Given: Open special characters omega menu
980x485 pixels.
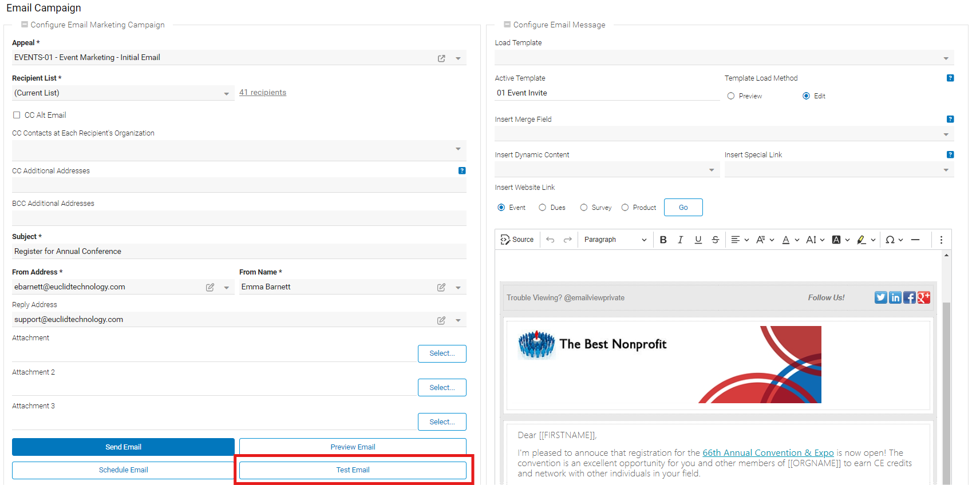Looking at the screenshot, I should click(894, 240).
